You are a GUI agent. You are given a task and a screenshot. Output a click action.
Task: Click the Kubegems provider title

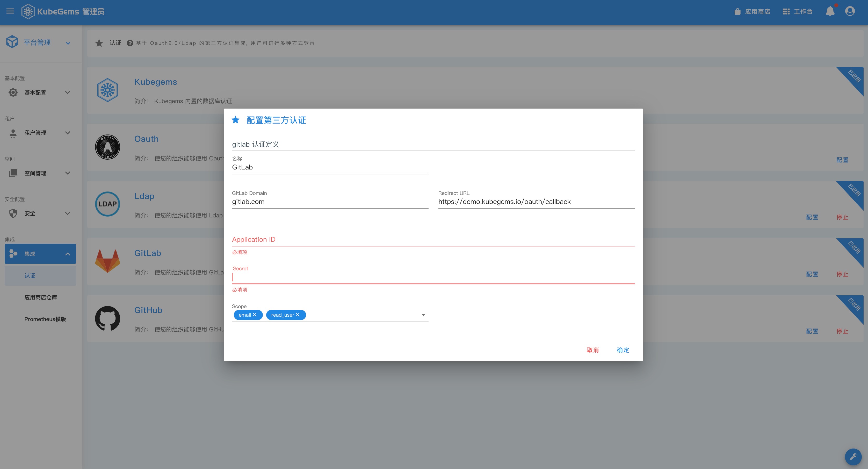click(155, 82)
